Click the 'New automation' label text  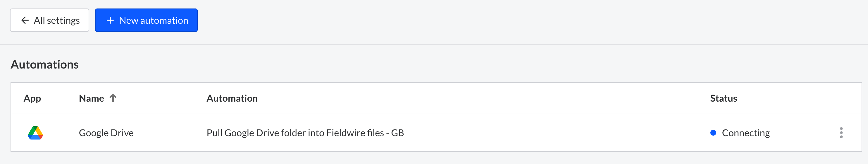click(154, 20)
